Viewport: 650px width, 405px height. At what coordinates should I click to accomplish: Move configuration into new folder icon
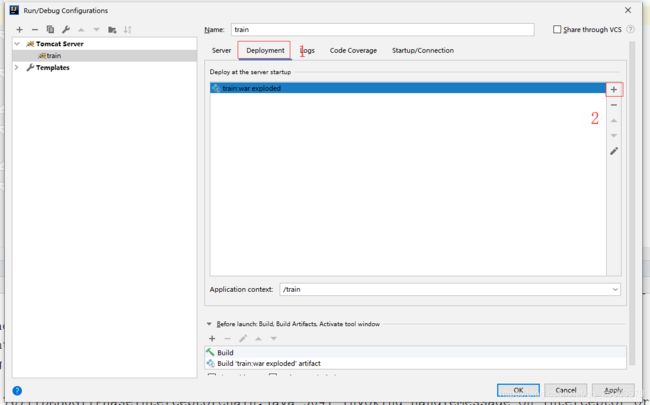click(112, 29)
